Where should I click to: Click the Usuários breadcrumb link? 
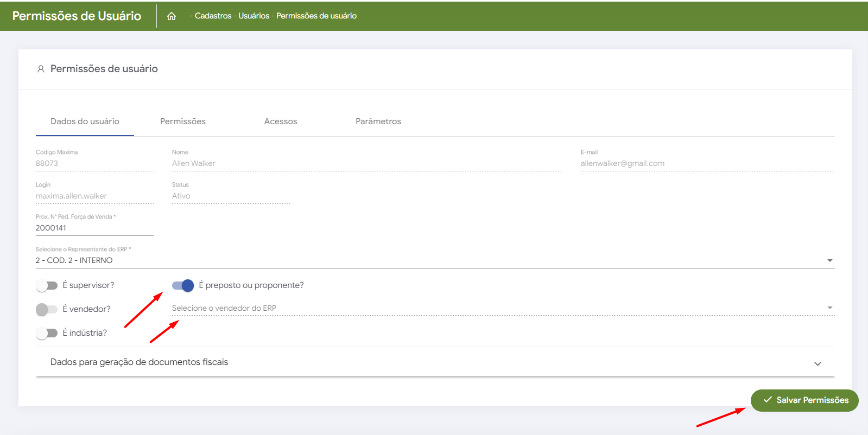(254, 16)
